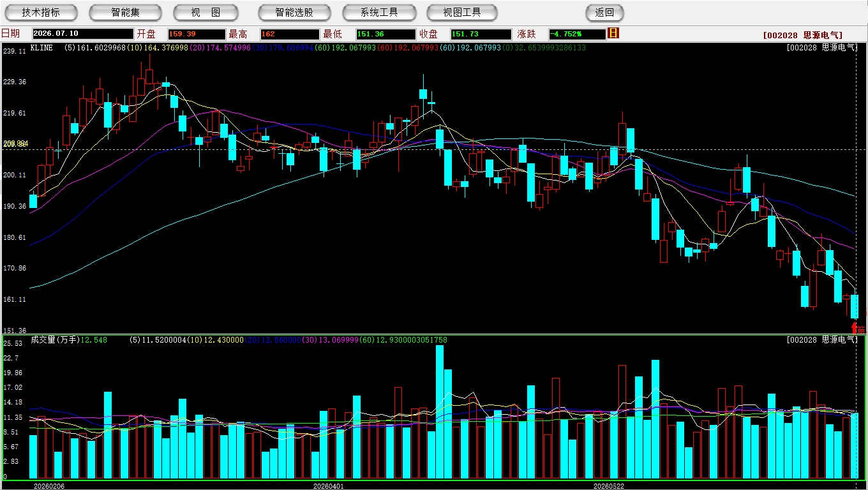Click the 涨跌 value field -4.752%
This screenshot has height=490, width=868.
click(577, 34)
